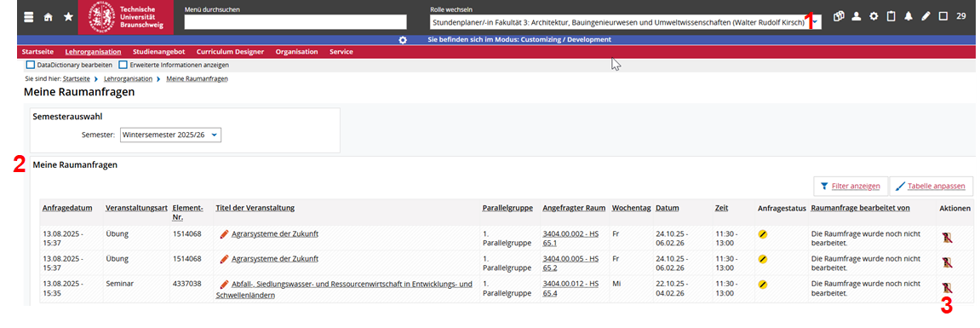Click date range 22.10.25 - 04.02.26
The height and width of the screenshot is (328, 980).
[672, 289]
